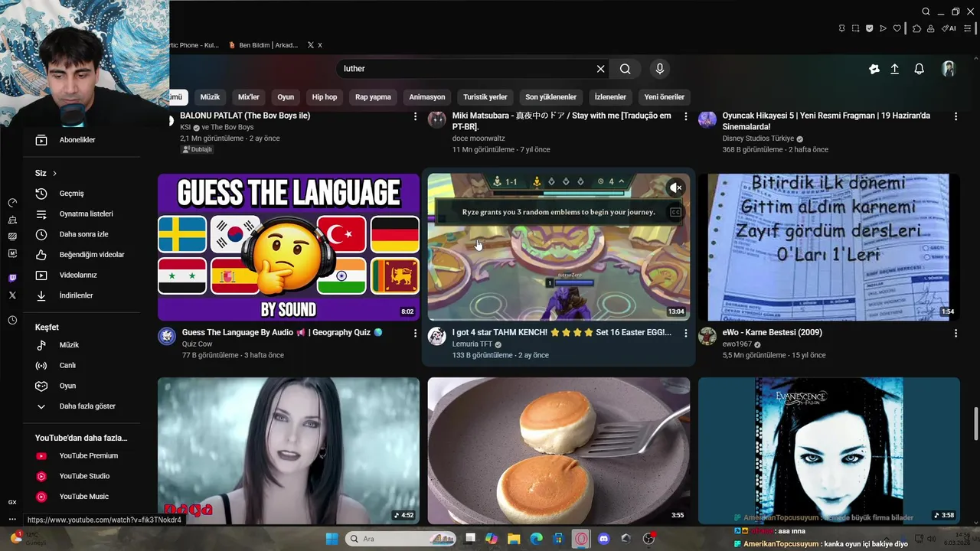Select the Turistik yerler chip
Viewport: 980px width, 551px height.
pyautogui.click(x=485, y=97)
